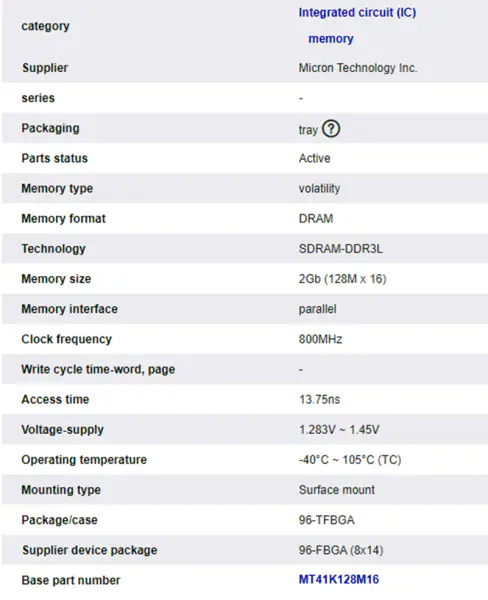The image size is (488, 600).
Task: Select the 2Gb (128M x 16) memory size
Action: coord(343,279)
